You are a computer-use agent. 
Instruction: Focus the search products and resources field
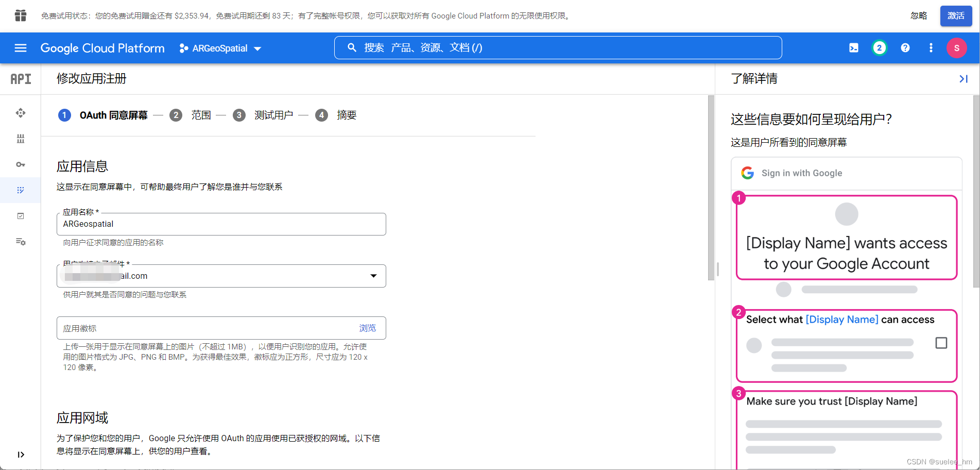click(558, 47)
